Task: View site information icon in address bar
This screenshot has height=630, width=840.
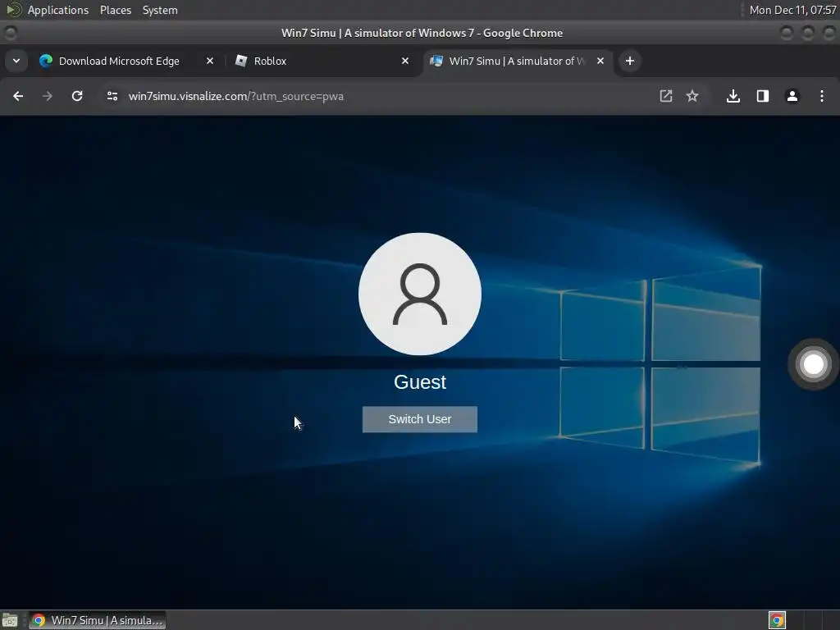Action: point(112,96)
